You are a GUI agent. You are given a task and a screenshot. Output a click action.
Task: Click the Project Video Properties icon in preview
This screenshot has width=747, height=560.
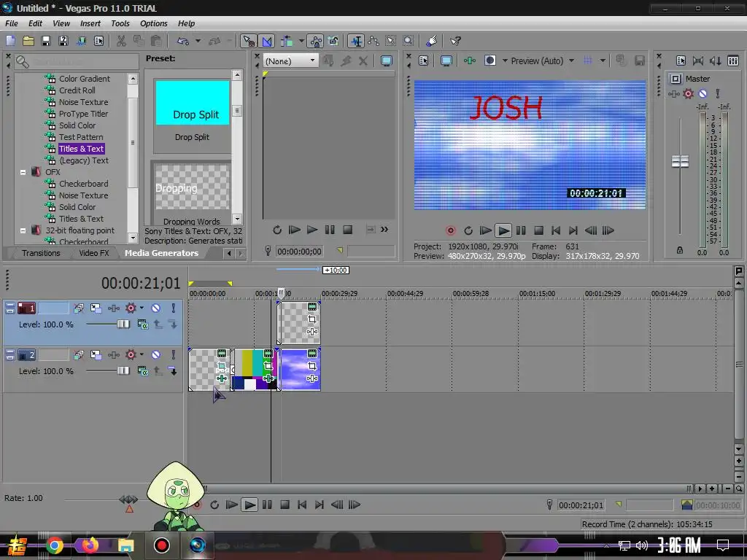424,61
